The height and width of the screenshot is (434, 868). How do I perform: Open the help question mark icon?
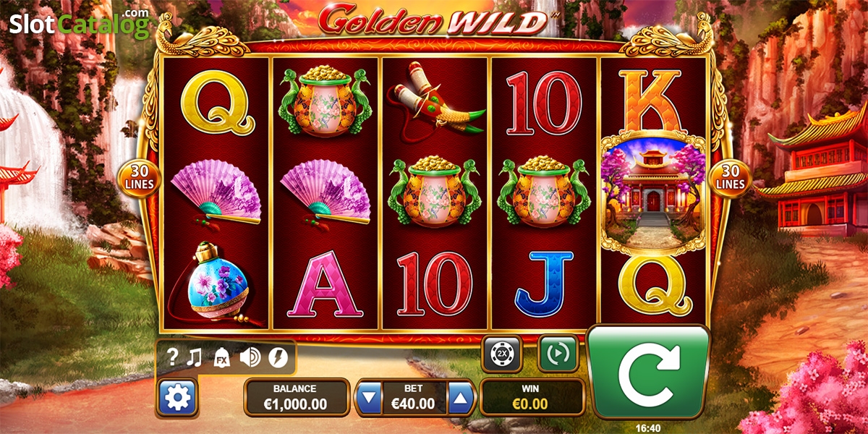(172, 356)
